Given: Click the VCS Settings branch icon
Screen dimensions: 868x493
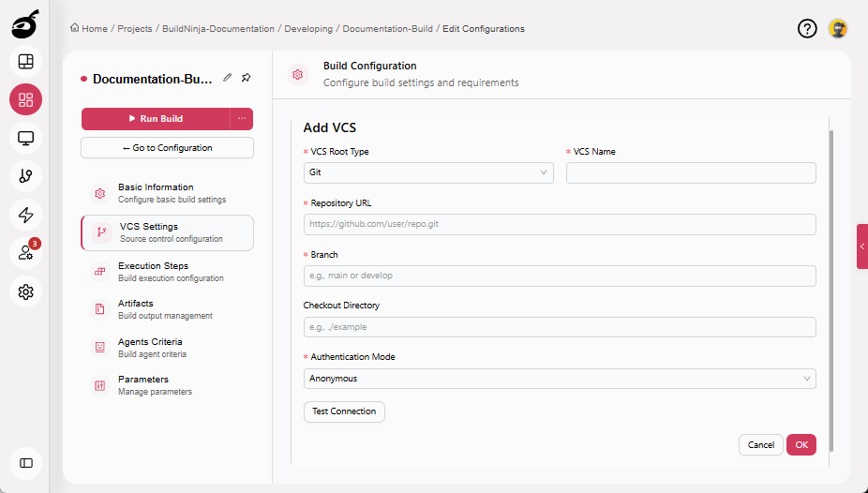Looking at the screenshot, I should (101, 232).
